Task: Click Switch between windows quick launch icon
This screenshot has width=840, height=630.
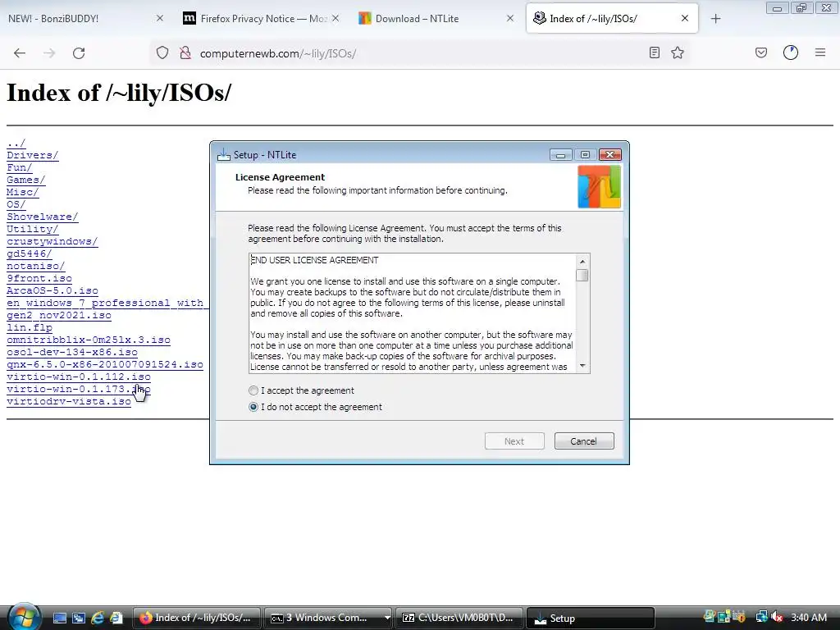Action: click(x=79, y=619)
